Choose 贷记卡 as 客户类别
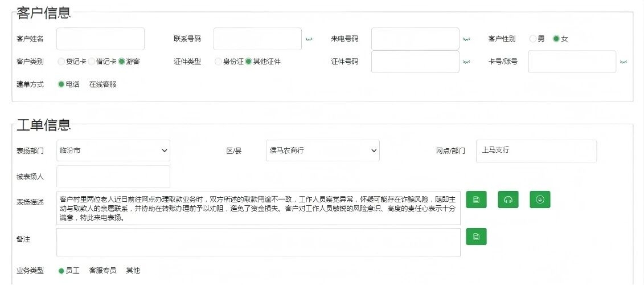 click(x=61, y=62)
